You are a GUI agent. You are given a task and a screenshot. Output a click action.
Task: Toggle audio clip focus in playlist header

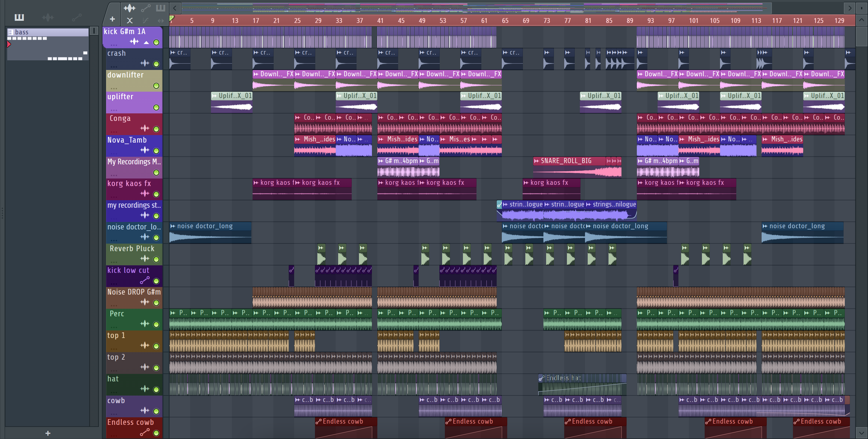[x=129, y=8]
